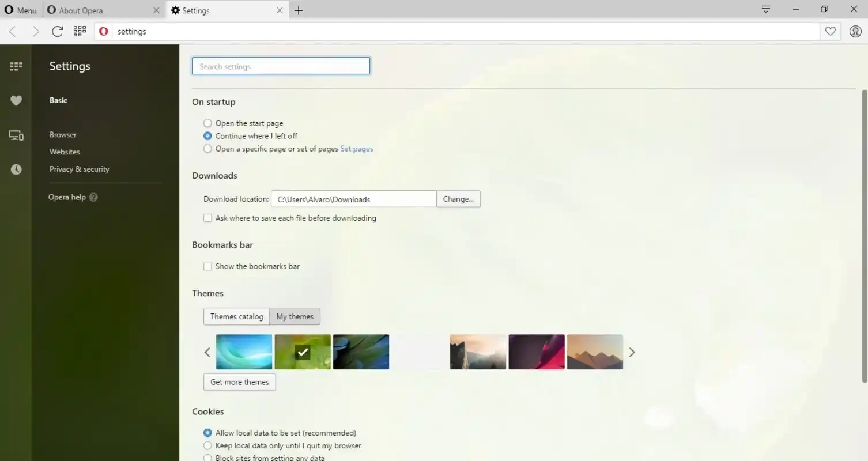
Task: Click the "Set pages" link
Action: pos(357,149)
